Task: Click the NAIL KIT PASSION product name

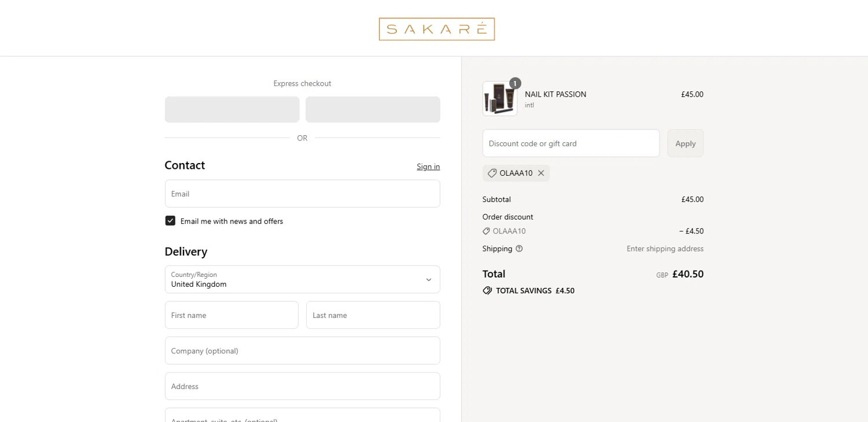Action: coord(556,94)
